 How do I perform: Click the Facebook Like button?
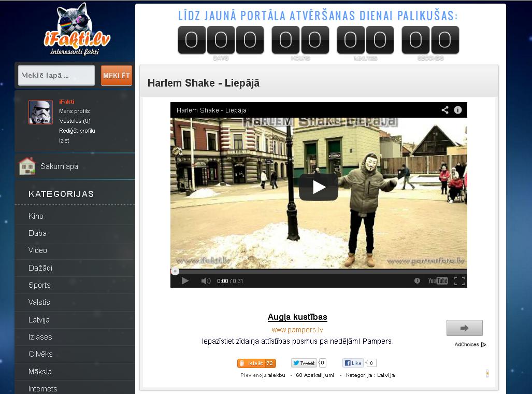tap(353, 363)
